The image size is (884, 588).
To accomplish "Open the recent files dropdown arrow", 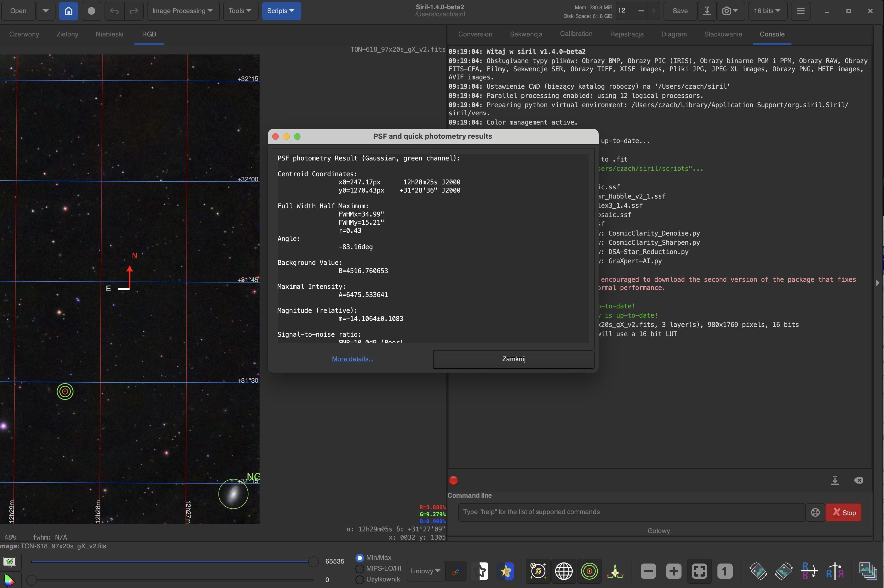I will tap(45, 11).
